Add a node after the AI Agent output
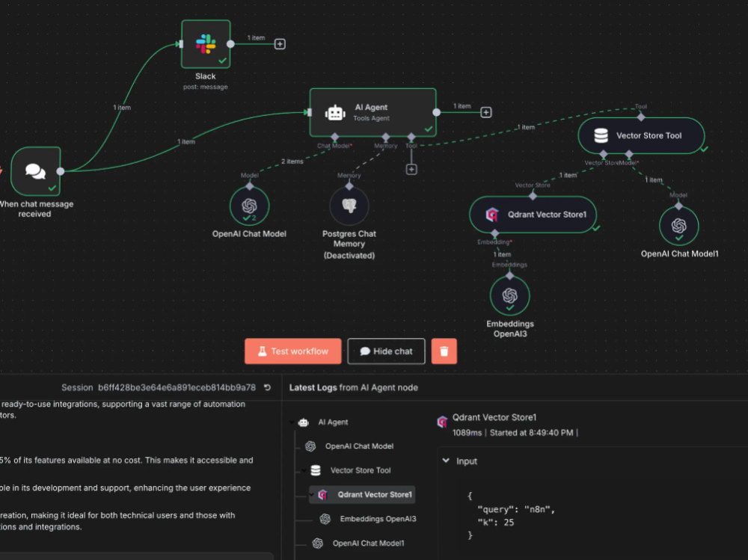The width and height of the screenshot is (748, 560). point(485,113)
